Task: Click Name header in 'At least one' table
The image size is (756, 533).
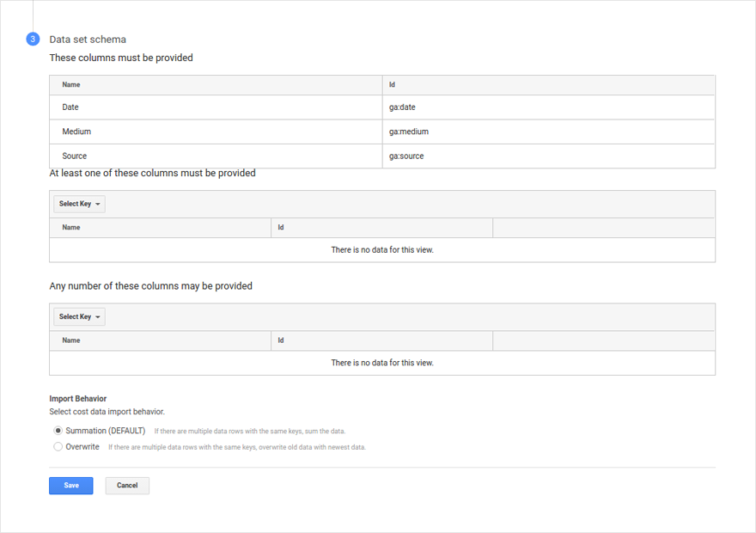Action: point(70,228)
